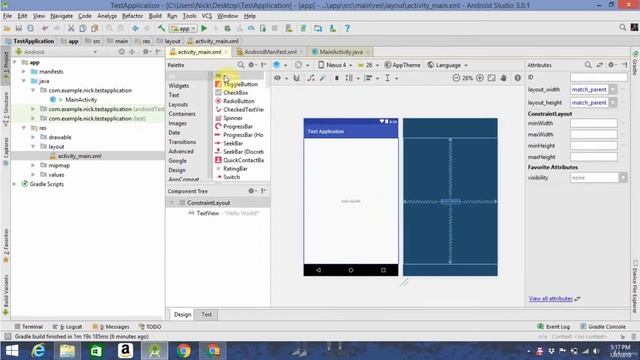The width and height of the screenshot is (640, 360).
Task: Show warnings and errors icon
Action: 518,78
